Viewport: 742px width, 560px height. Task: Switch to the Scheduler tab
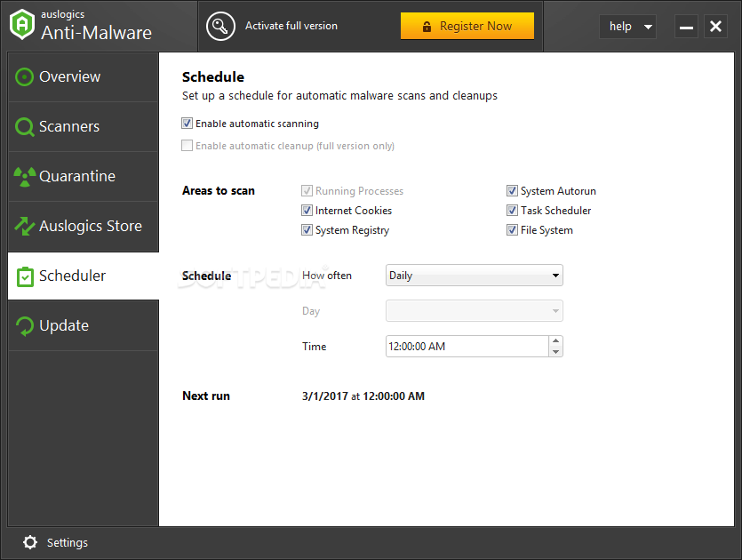point(72,276)
